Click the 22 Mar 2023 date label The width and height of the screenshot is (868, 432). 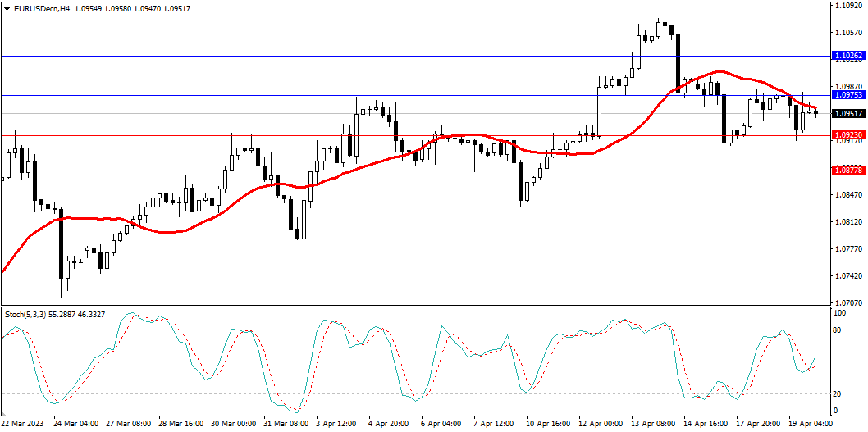tap(21, 424)
